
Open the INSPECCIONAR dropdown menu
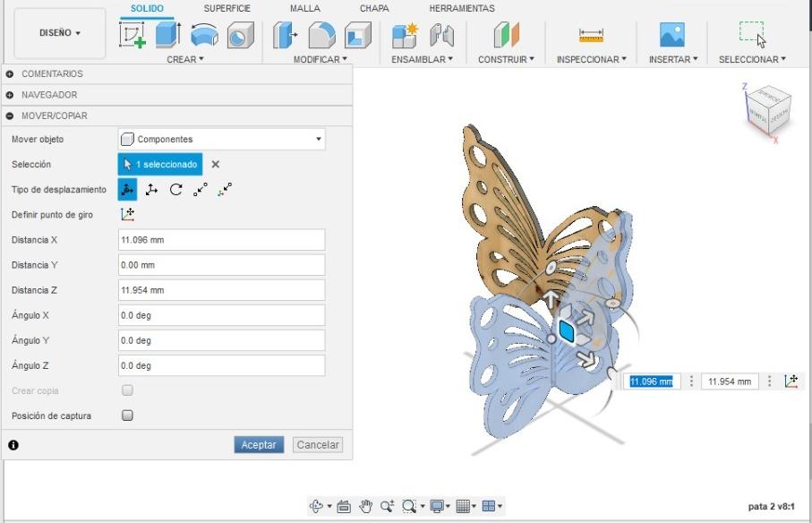tap(592, 59)
